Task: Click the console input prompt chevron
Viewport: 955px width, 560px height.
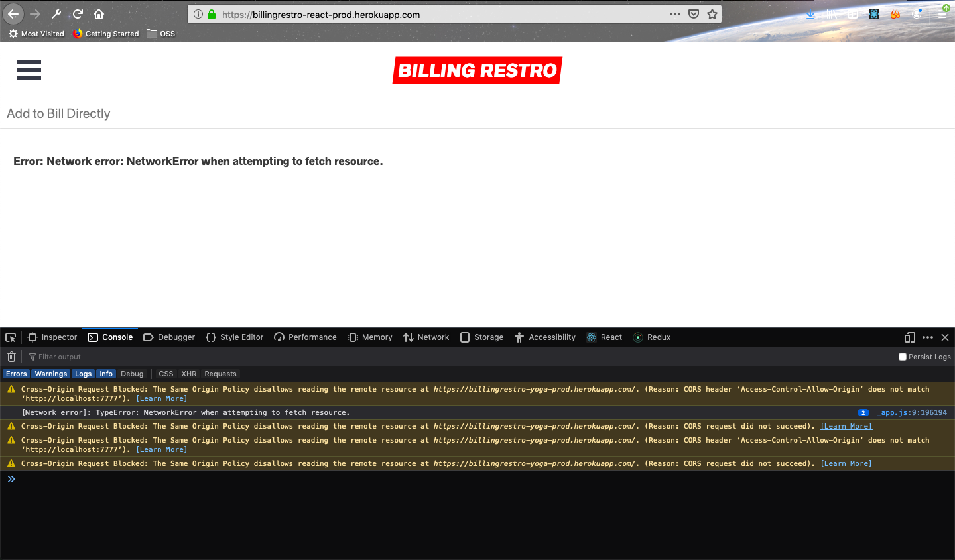Action: point(11,479)
